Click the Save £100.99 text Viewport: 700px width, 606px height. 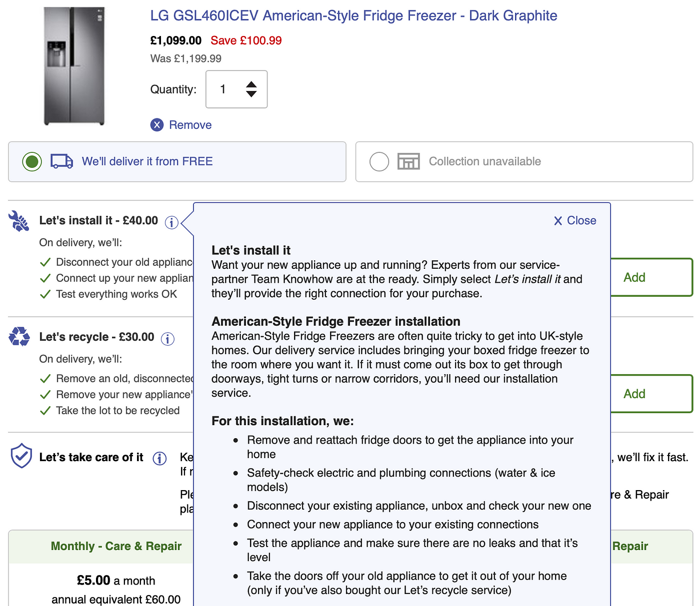246,40
